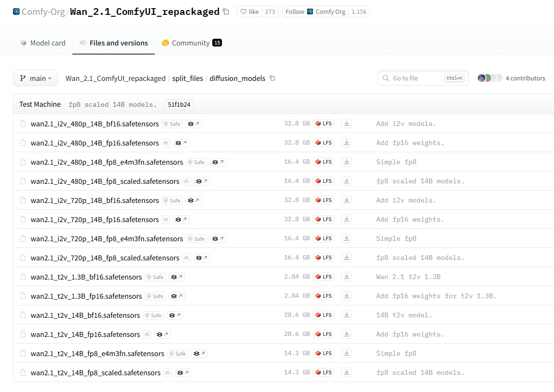
Task: Copy the diffusion_models folder path
Action: tap(272, 78)
